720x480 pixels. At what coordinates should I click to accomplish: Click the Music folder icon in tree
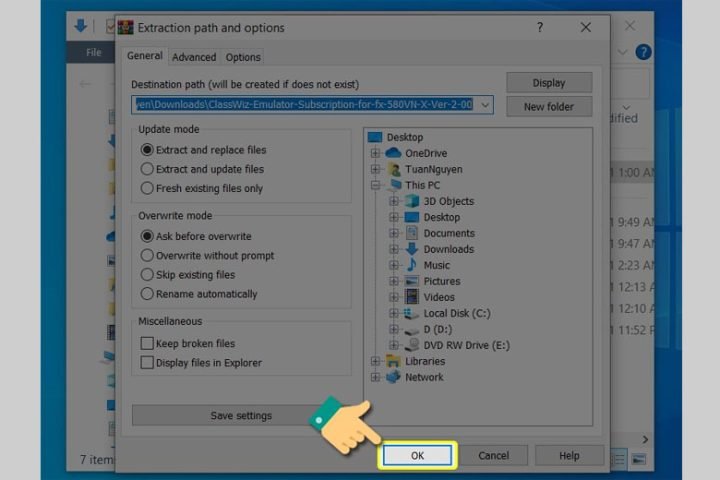click(411, 265)
